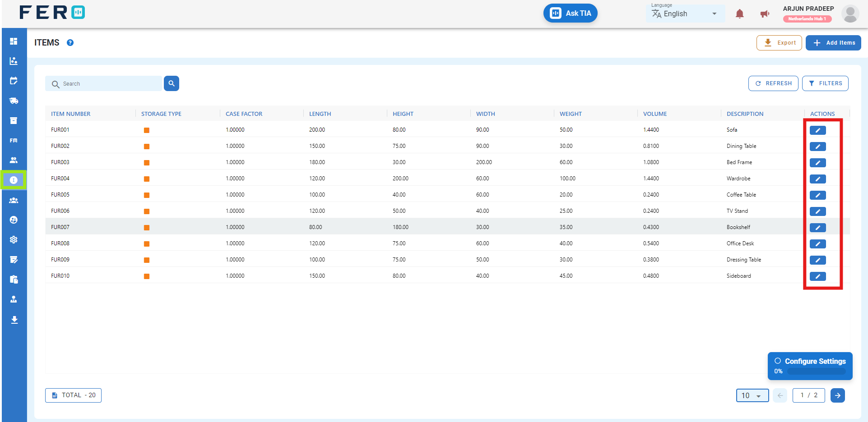Select item number FUR005
The image size is (868, 422).
(x=60, y=195)
